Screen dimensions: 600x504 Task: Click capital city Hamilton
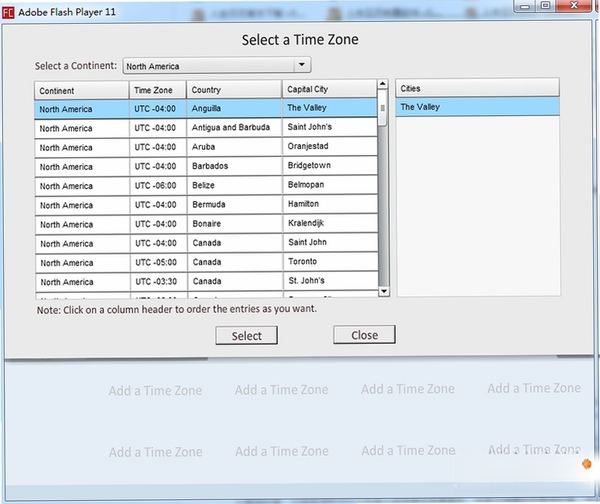(330, 204)
